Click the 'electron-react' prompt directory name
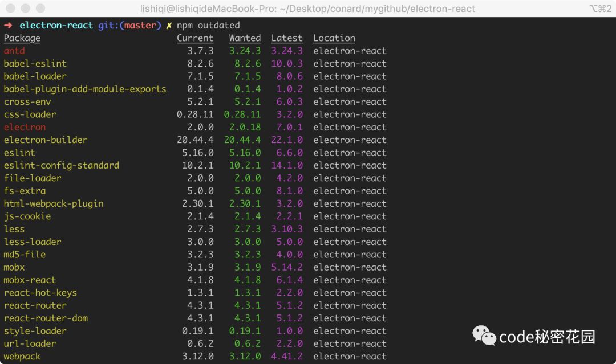This screenshot has width=616, height=364. pyautogui.click(x=56, y=26)
